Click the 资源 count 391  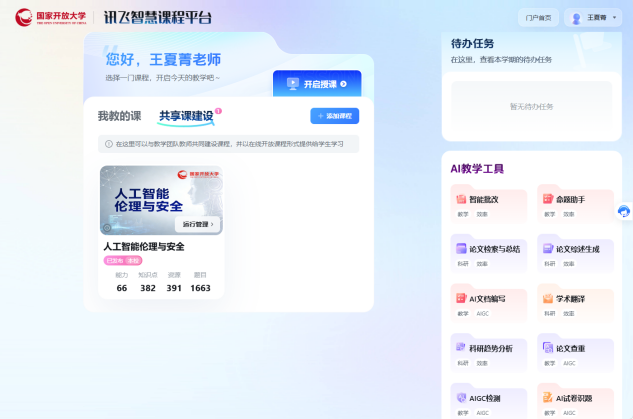174,288
